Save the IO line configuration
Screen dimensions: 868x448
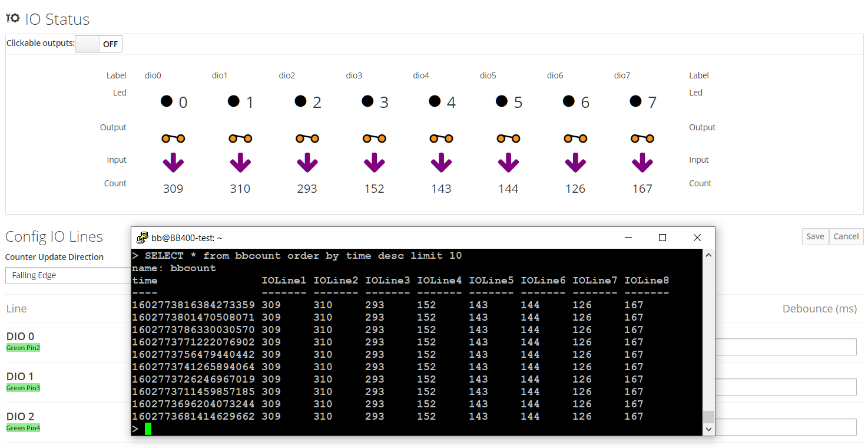pos(815,236)
